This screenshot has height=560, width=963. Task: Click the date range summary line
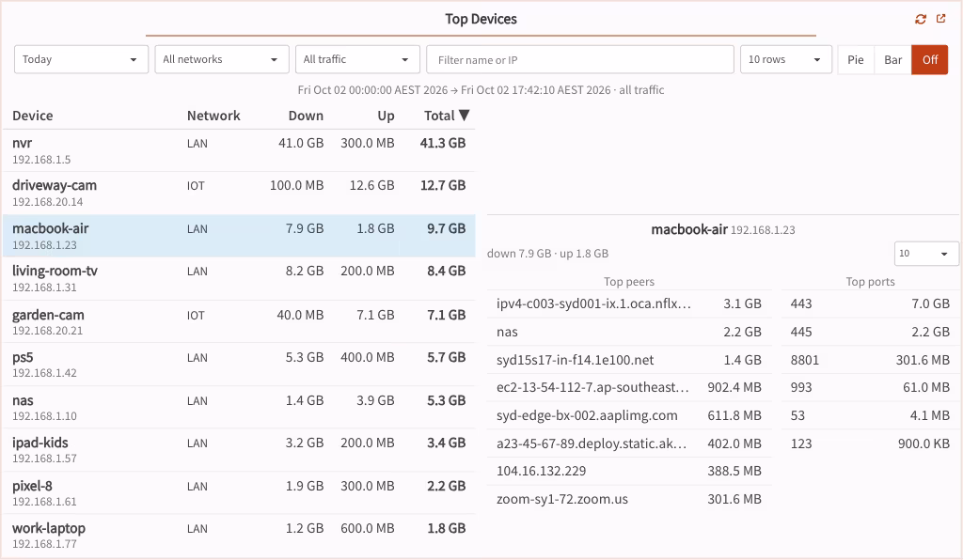[x=481, y=90]
